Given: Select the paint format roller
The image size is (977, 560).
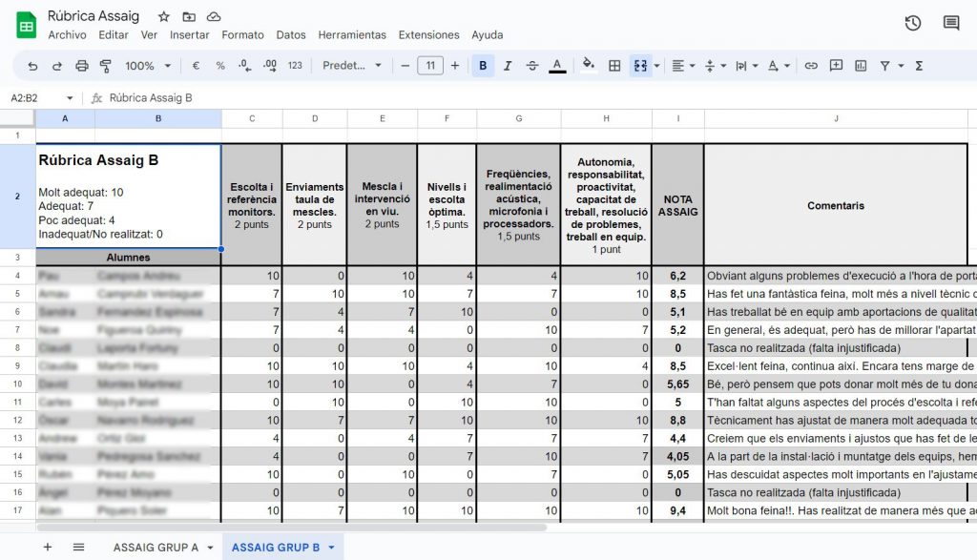Looking at the screenshot, I should tap(105, 66).
